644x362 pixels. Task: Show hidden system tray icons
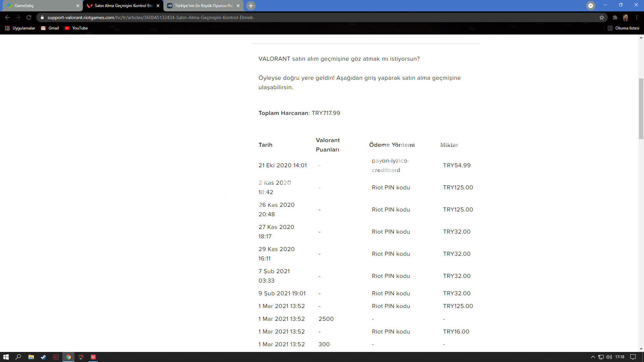593,357
